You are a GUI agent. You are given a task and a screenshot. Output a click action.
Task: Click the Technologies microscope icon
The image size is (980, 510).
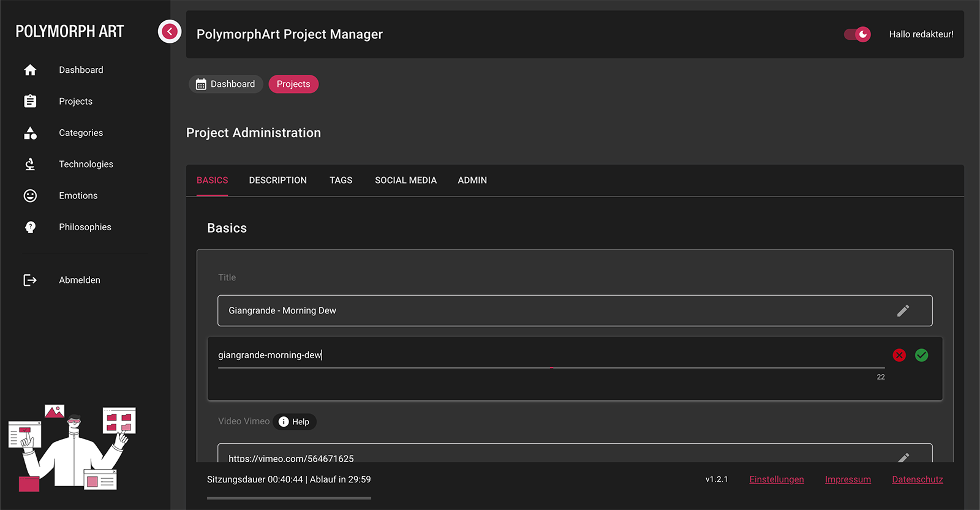pos(30,164)
